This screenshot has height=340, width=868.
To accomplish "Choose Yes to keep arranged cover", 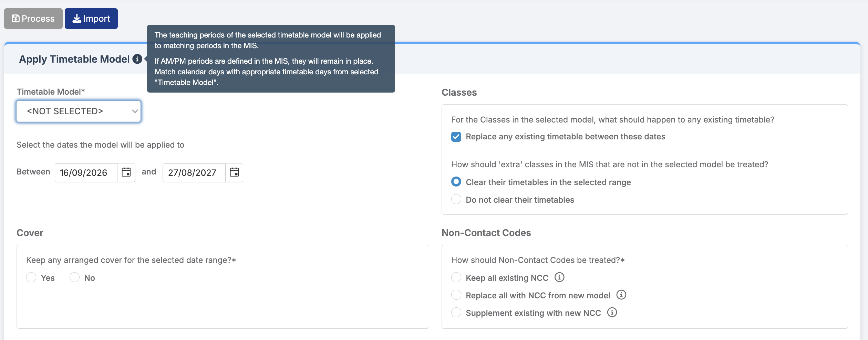I will pos(31,277).
